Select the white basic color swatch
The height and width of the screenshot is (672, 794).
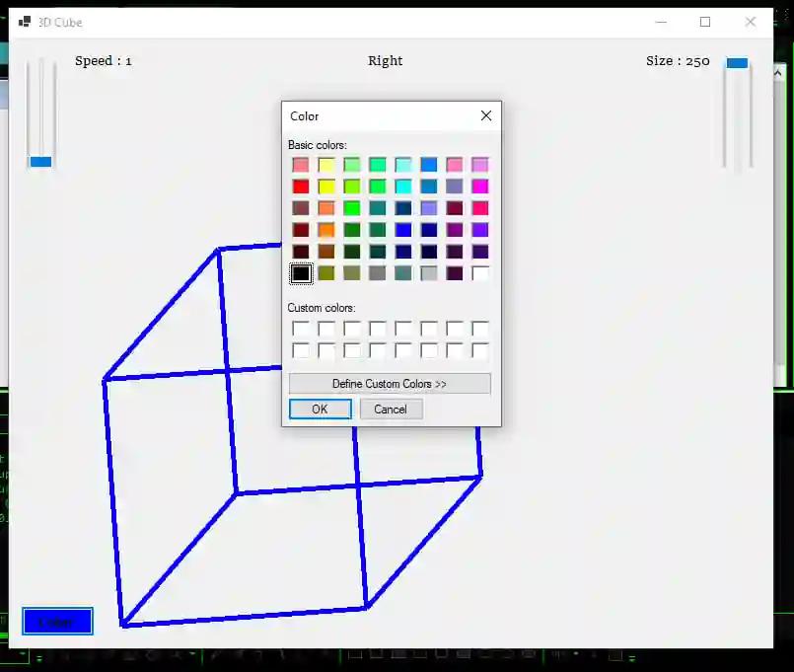click(480, 273)
